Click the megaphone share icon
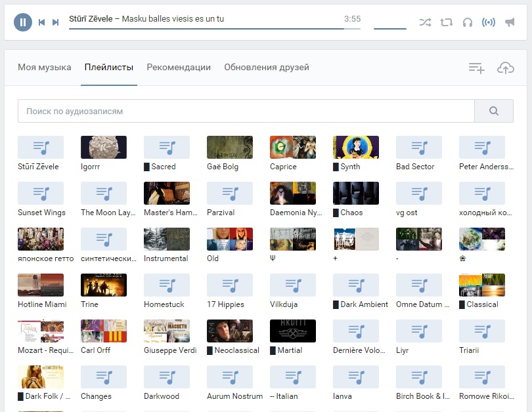The width and height of the screenshot is (532, 412). 510,22
